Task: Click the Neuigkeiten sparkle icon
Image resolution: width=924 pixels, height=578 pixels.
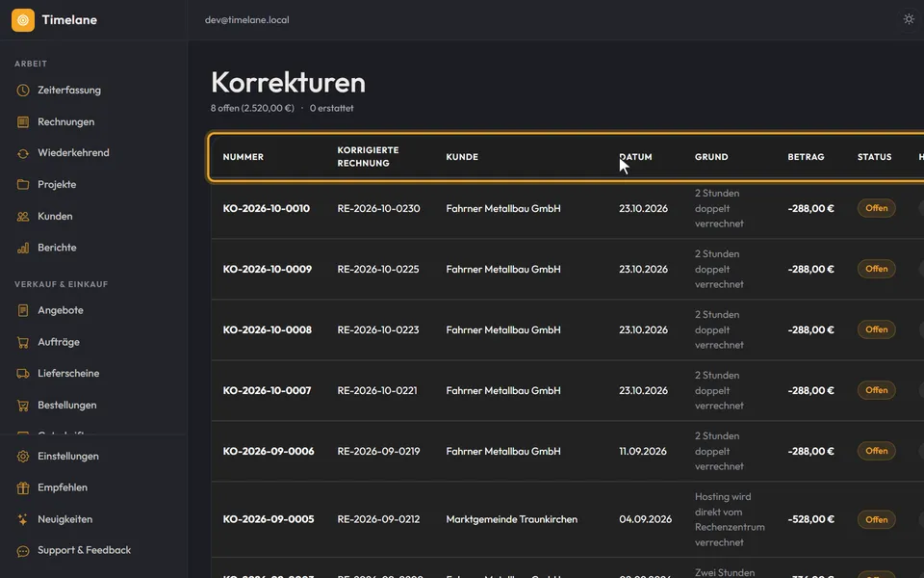Action: [23, 519]
